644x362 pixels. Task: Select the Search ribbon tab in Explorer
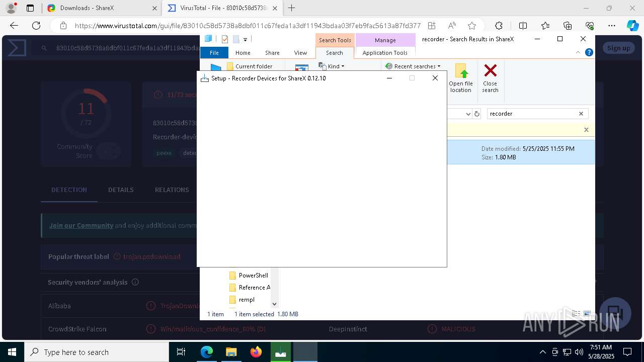pos(334,52)
